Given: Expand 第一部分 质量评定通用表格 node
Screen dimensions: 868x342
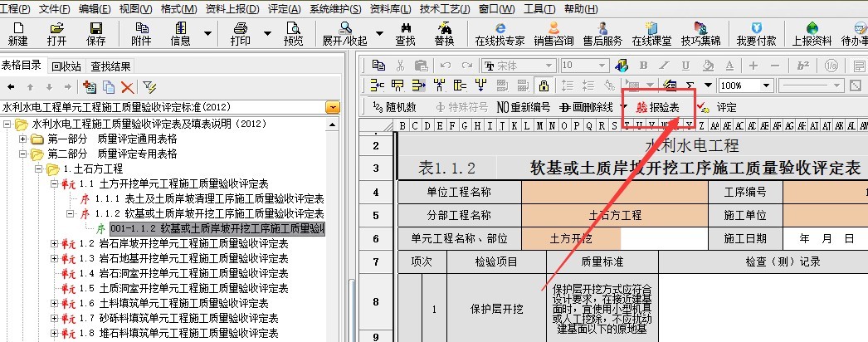Looking at the screenshot, I should click(23, 139).
